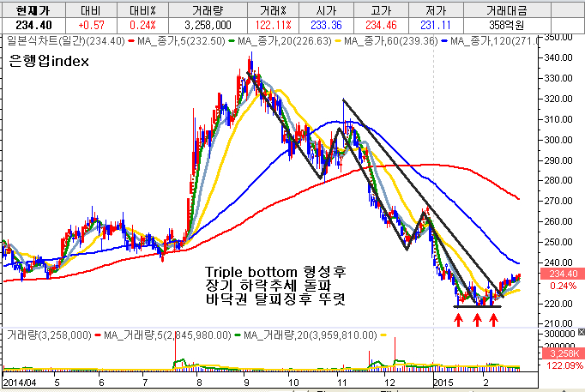This screenshot has width=585, height=392.
Task: Click the 고가 value 234.46
Action: click(380, 25)
